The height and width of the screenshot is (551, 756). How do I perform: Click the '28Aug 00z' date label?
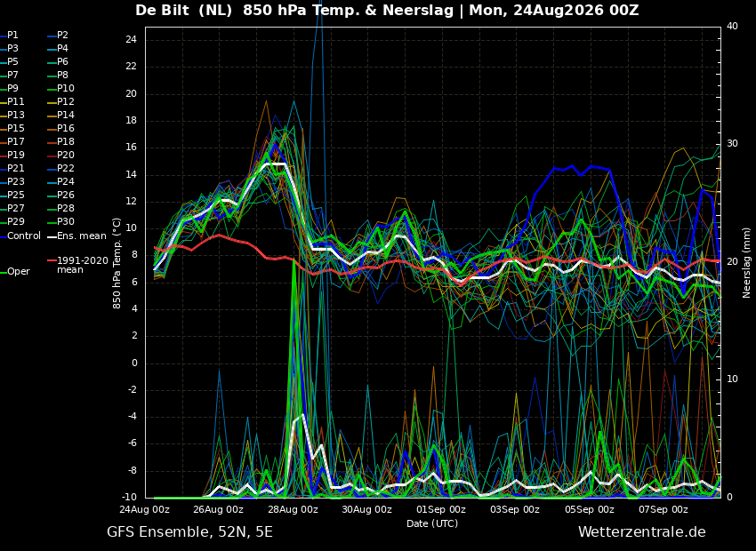click(293, 509)
